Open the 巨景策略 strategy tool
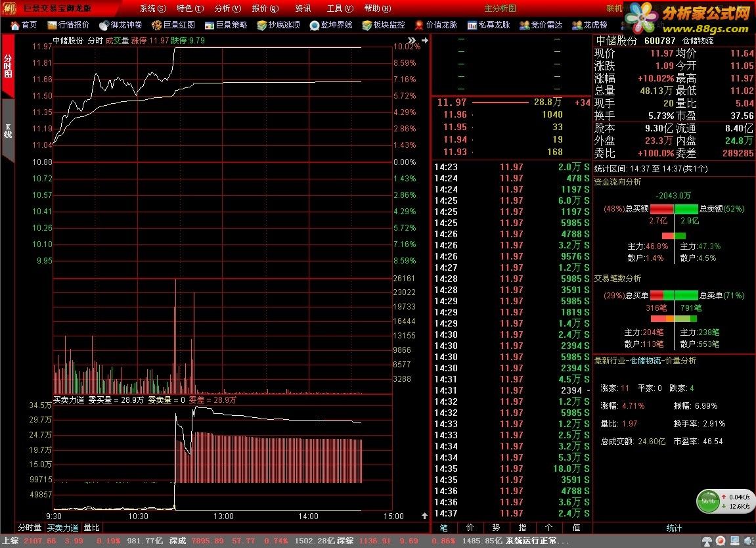 click(226, 25)
